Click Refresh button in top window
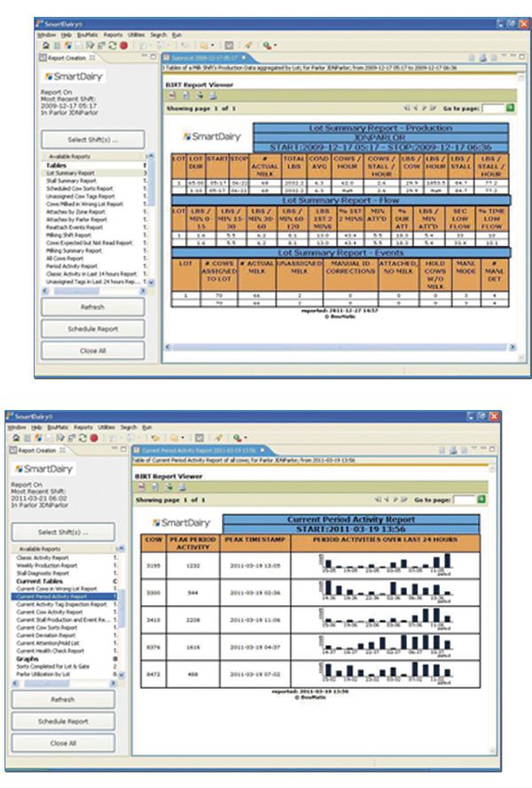This screenshot has width=532, height=788. tap(93, 307)
